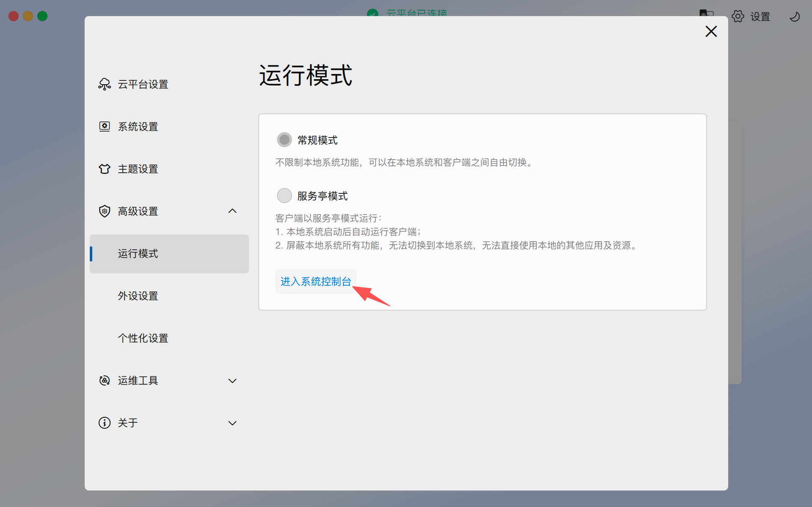Open the 个性化设置 menu item
The image size is (812, 507).
pyautogui.click(x=143, y=338)
